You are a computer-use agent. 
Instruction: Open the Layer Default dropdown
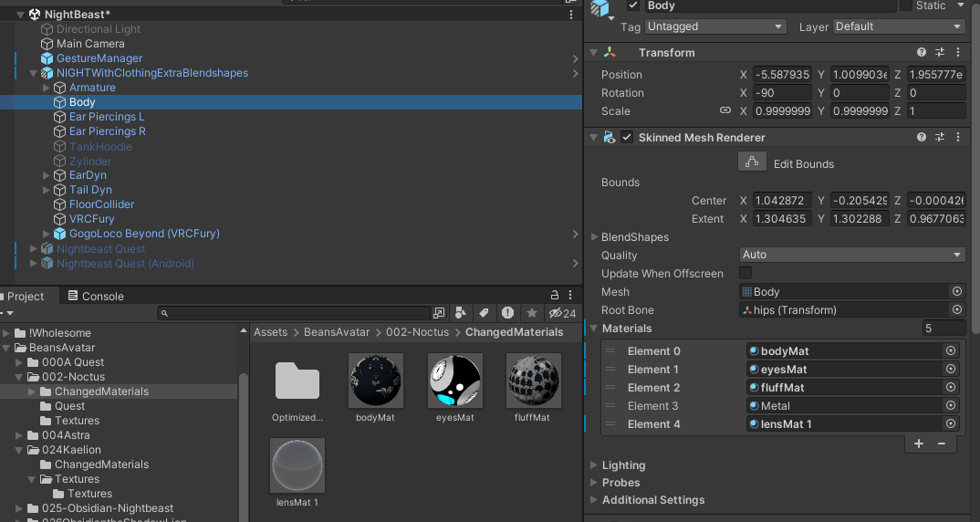(x=899, y=26)
